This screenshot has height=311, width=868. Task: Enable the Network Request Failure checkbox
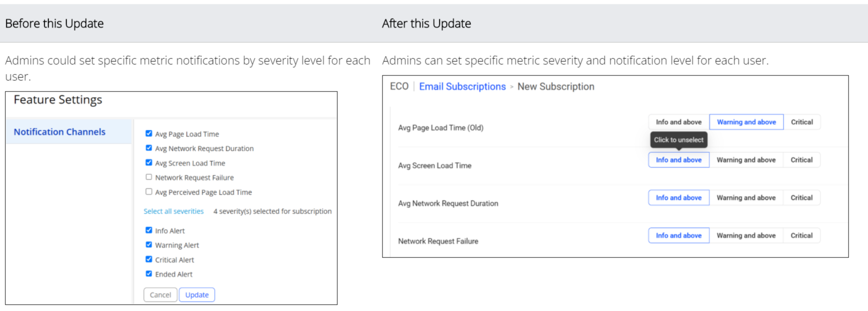click(149, 177)
